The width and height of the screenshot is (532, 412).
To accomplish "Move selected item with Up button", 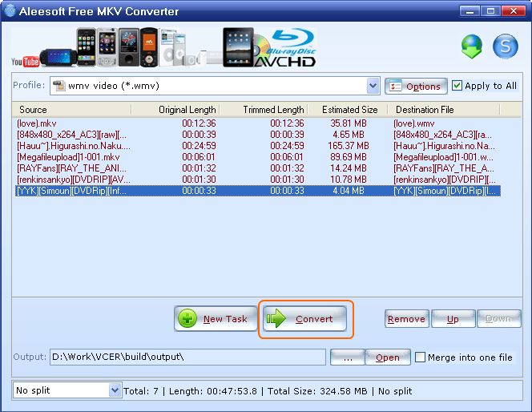I will (453, 319).
